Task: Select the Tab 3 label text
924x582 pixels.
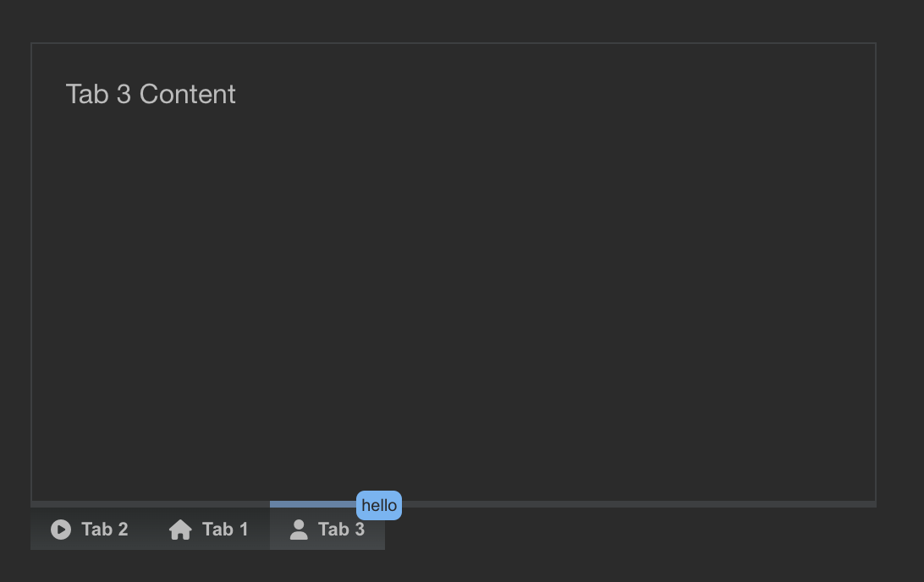Action: pos(341,530)
